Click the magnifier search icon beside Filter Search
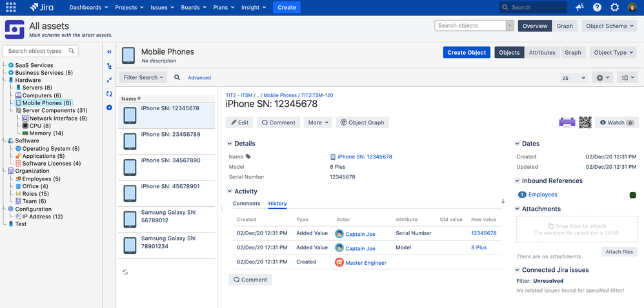Screen dimensions: 644x308 [x=177, y=77]
